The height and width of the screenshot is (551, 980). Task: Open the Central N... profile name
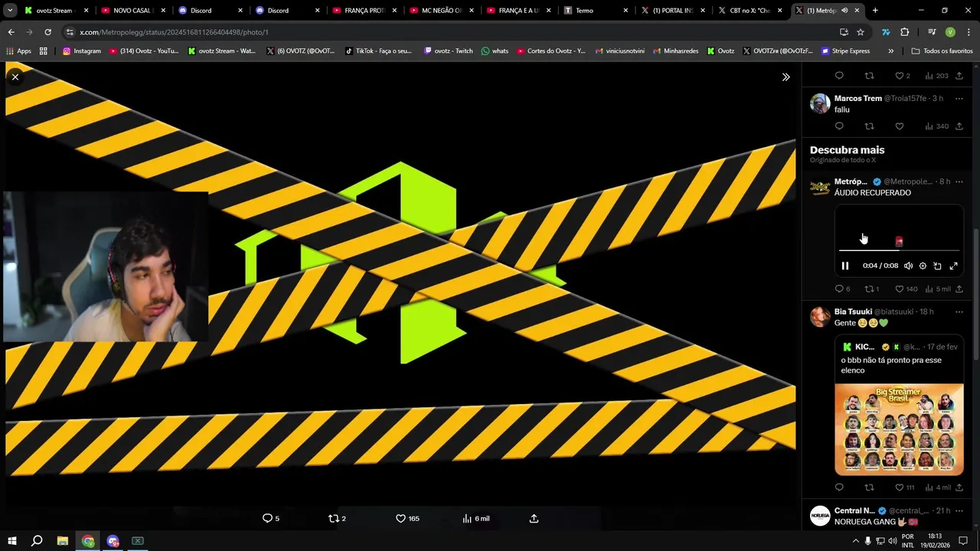[x=854, y=510]
